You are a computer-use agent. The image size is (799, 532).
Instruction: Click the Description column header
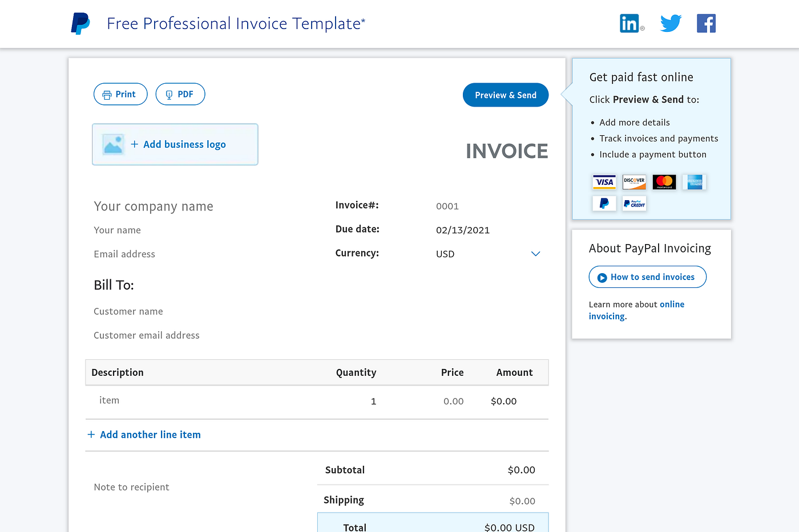(118, 372)
